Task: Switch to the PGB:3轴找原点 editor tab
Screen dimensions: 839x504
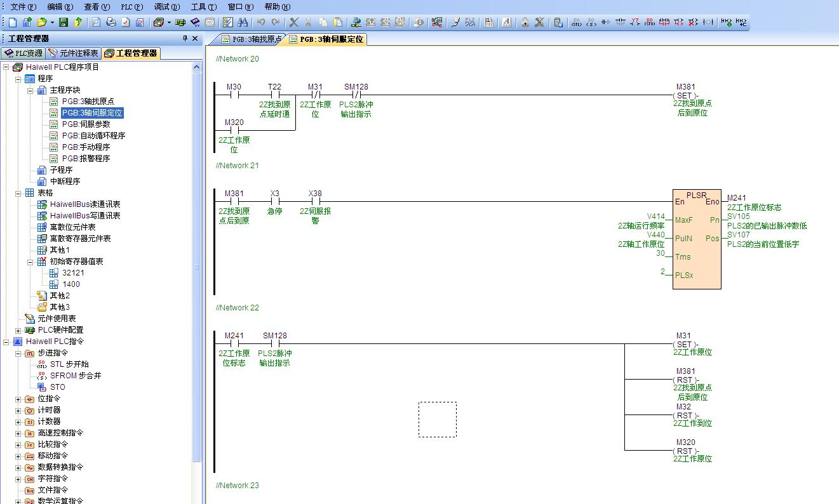Action: tap(251, 39)
